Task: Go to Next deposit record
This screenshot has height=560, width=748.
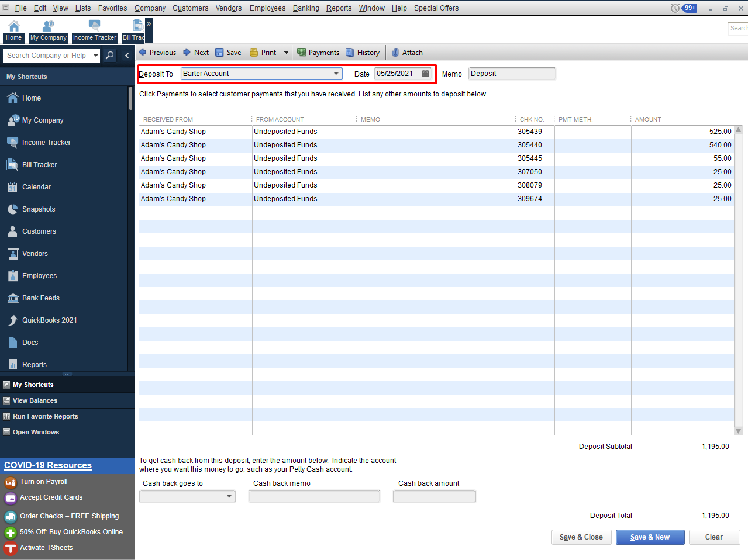Action: tap(195, 52)
